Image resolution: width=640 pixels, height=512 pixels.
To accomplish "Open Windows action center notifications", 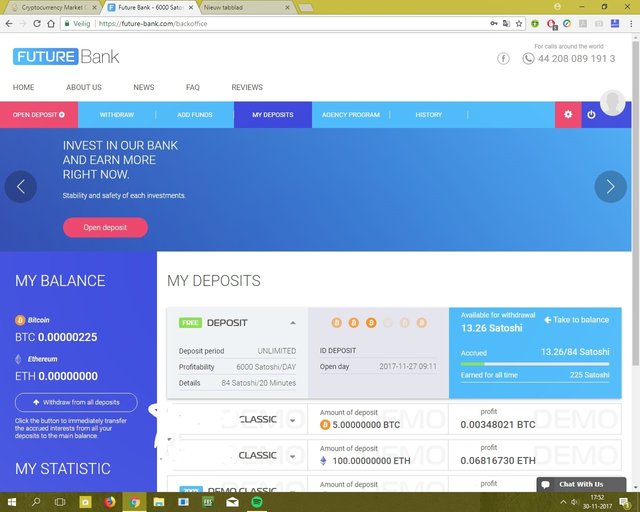I will 624,502.
